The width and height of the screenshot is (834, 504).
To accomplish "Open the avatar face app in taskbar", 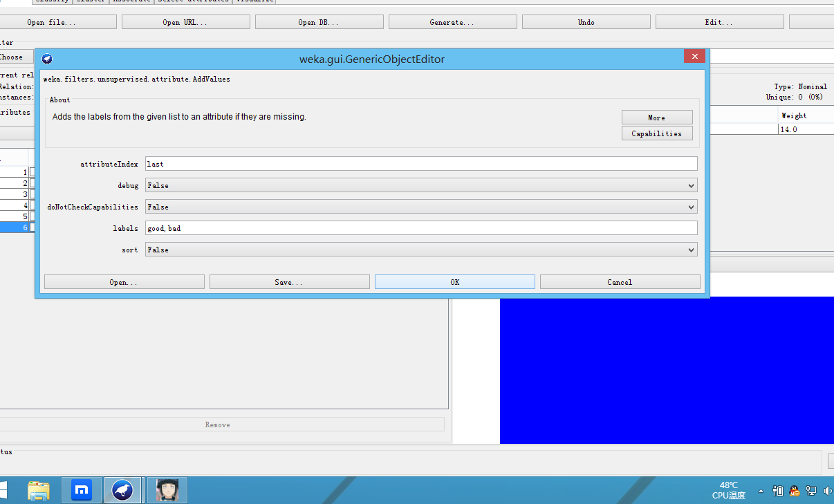I will [x=167, y=490].
